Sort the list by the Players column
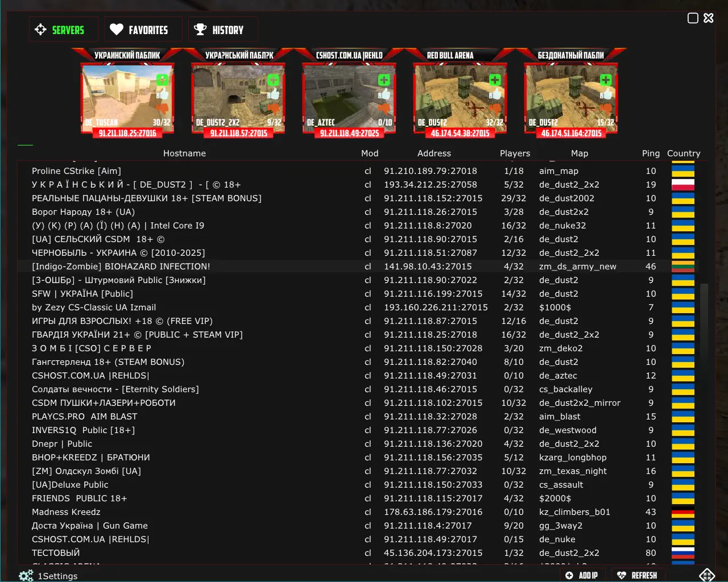Screen dimensions: 728x582 click(515, 153)
